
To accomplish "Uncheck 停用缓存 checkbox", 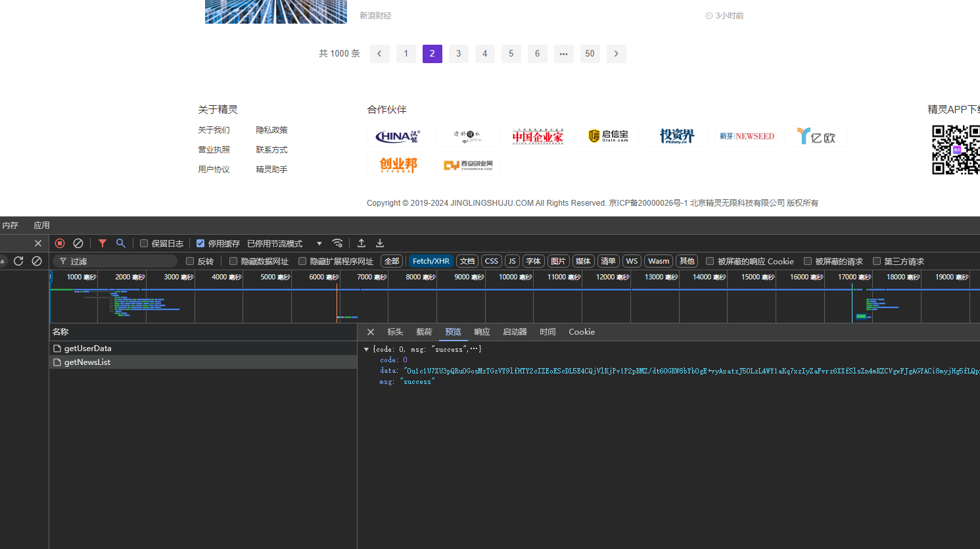I will point(200,243).
